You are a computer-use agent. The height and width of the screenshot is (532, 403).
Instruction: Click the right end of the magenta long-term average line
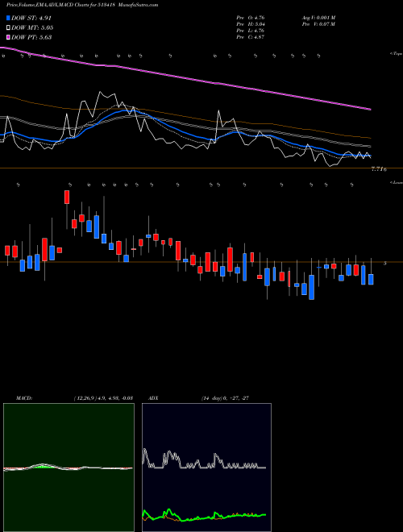tap(369, 110)
